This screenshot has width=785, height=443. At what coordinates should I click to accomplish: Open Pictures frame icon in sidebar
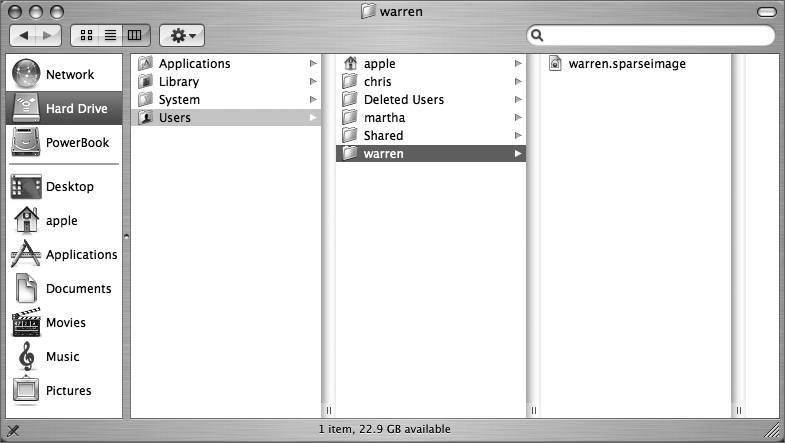(26, 390)
